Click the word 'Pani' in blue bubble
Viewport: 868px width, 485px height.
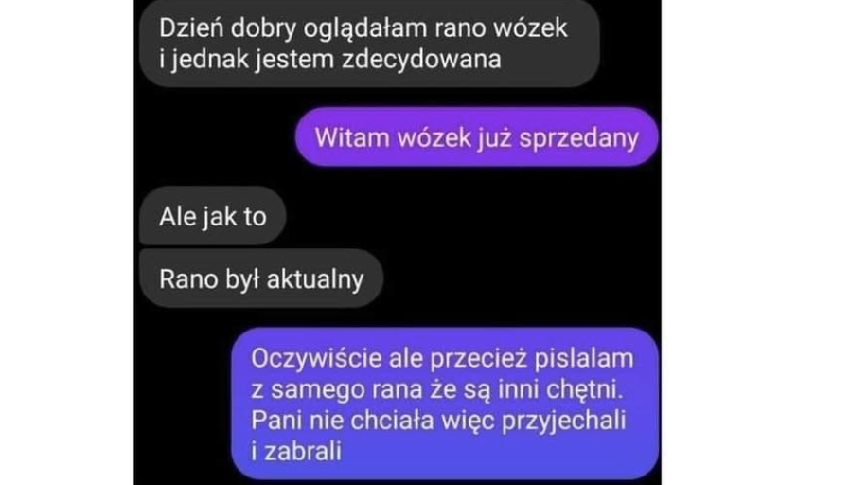click(x=276, y=421)
